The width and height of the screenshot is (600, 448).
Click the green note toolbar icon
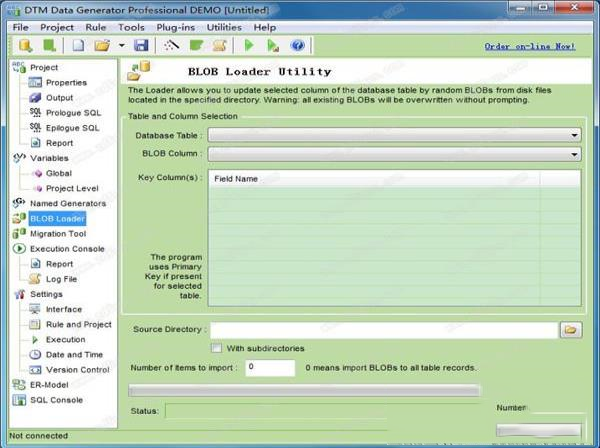(196, 46)
